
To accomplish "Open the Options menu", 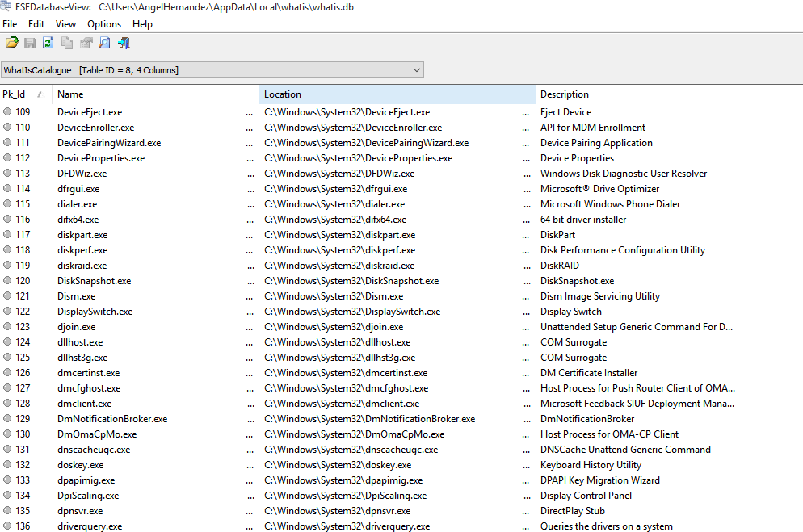I will point(104,24).
